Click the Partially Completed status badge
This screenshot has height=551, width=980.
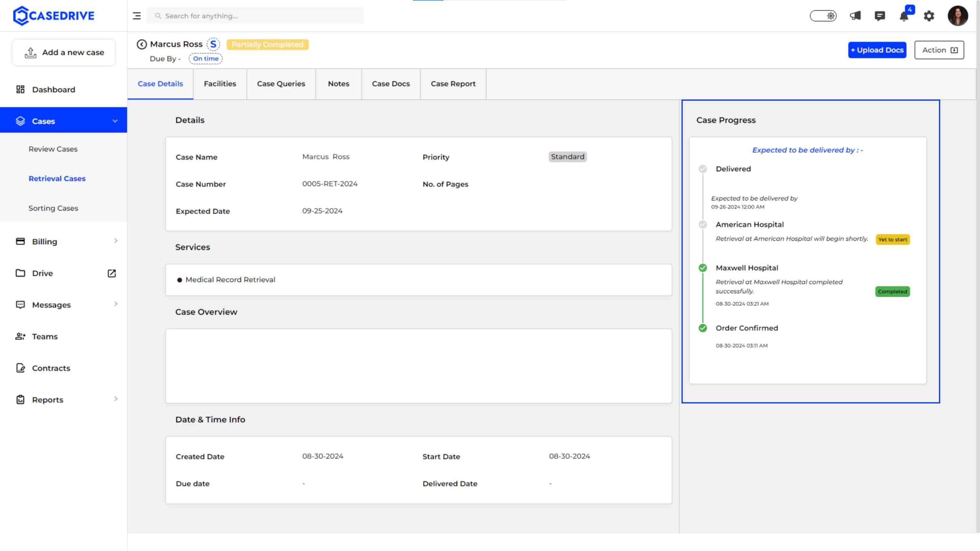pos(267,44)
